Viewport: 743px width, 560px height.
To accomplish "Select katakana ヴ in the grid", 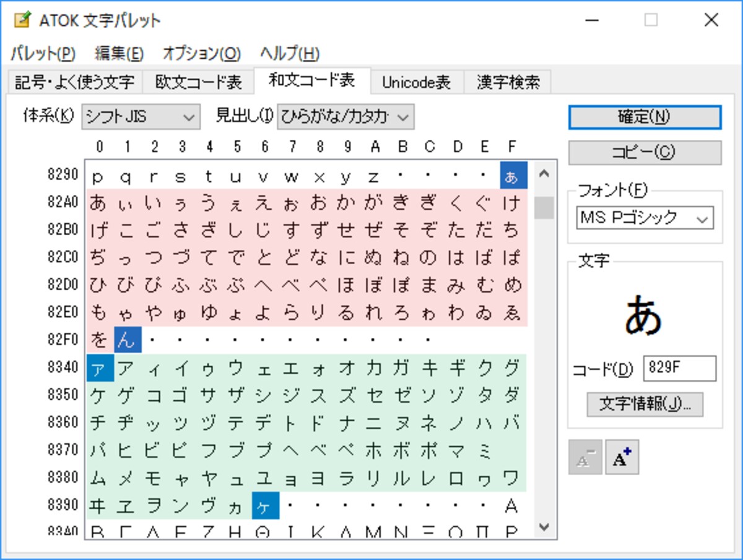I will click(210, 506).
